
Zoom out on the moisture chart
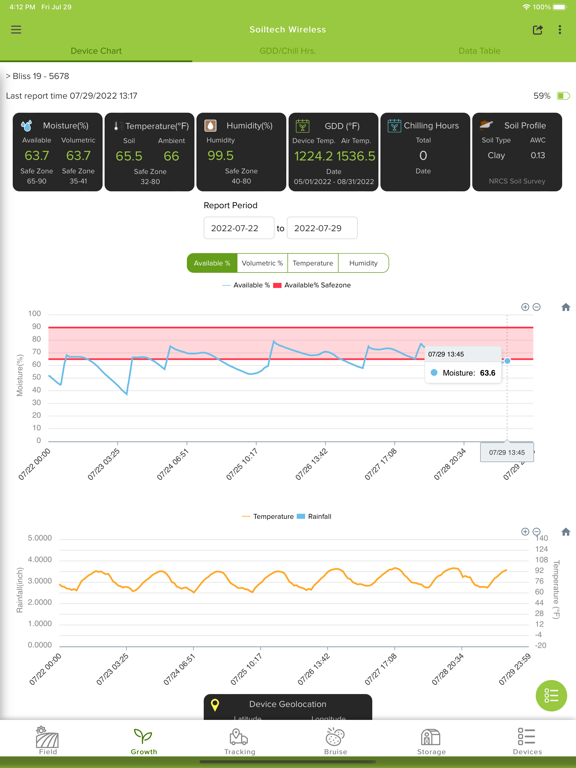537,307
